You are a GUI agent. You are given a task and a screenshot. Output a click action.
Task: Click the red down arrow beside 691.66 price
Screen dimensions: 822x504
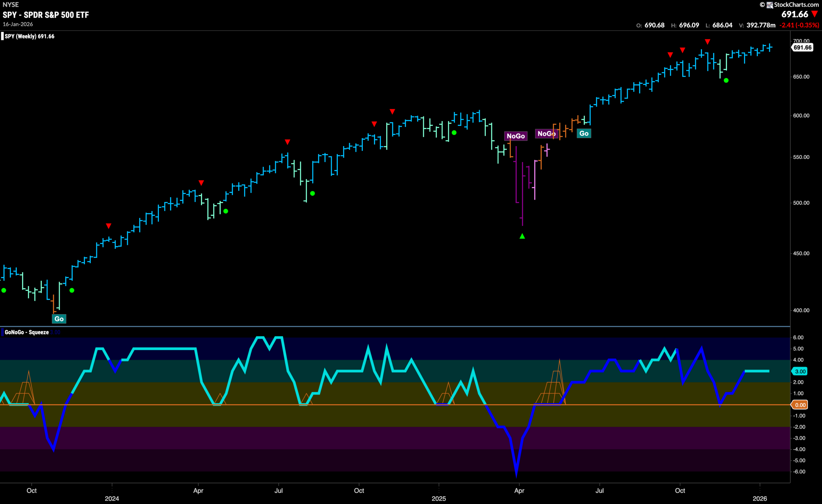815,14
